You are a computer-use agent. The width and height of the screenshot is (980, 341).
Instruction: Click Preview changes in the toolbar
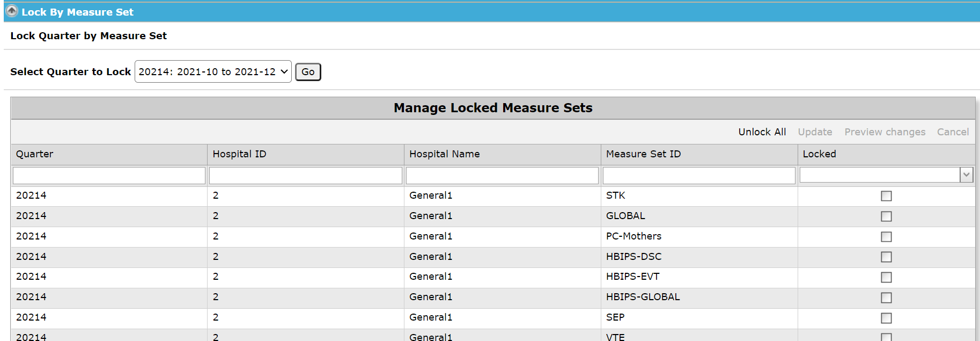[885, 132]
